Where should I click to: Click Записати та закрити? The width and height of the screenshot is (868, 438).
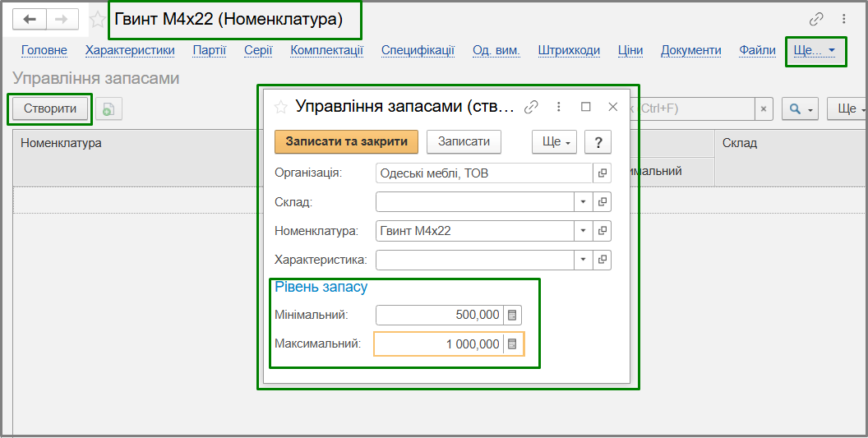(x=347, y=142)
